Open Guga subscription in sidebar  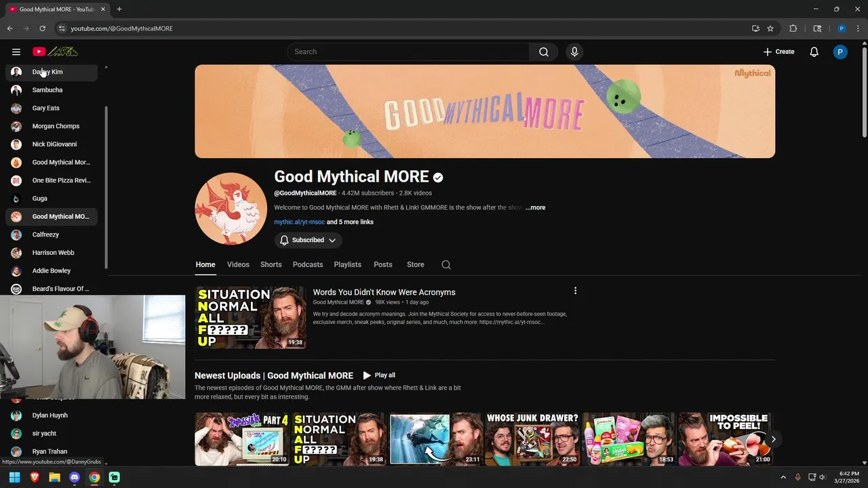click(x=52, y=199)
